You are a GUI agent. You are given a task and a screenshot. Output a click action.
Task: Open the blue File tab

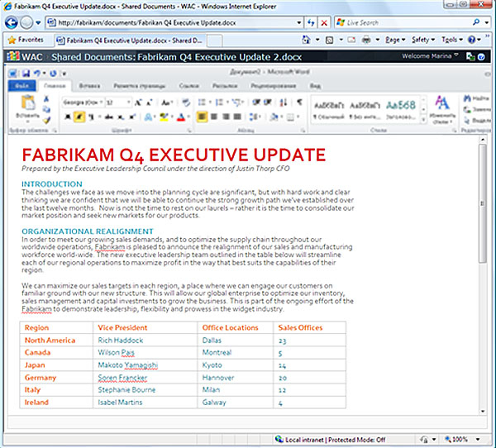(x=21, y=86)
